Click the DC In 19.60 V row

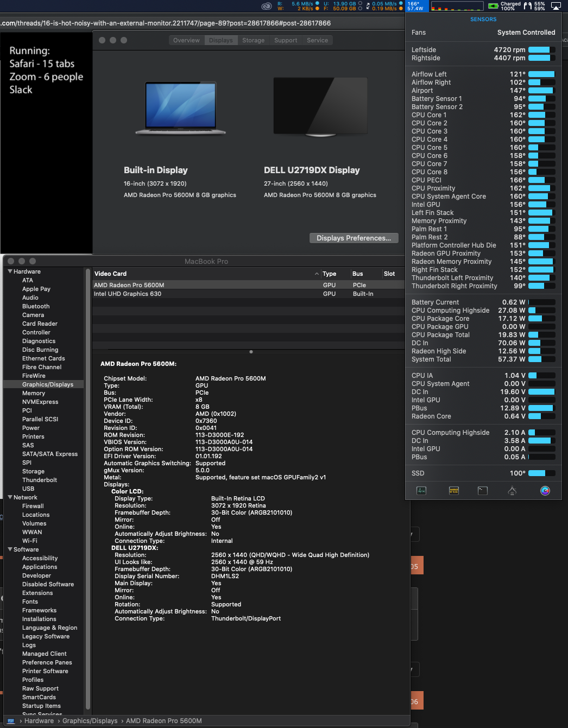point(483,392)
